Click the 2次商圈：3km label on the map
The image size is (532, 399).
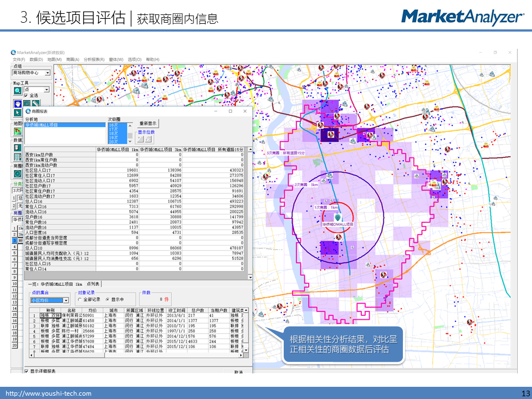click(306, 185)
